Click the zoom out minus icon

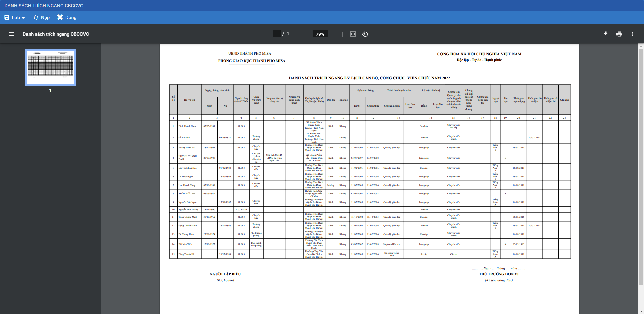point(305,34)
